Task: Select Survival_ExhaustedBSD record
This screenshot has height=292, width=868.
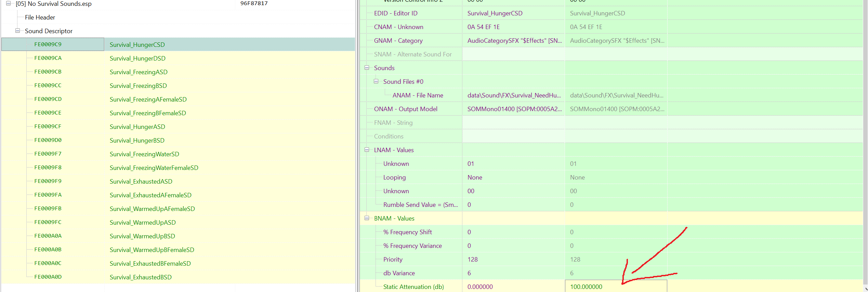Action: 140,277
